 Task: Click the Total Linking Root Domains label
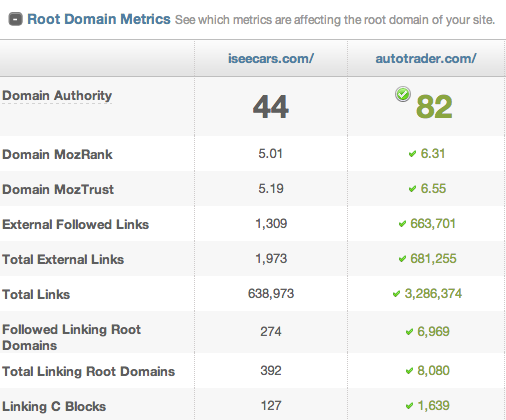pyautogui.click(x=88, y=371)
